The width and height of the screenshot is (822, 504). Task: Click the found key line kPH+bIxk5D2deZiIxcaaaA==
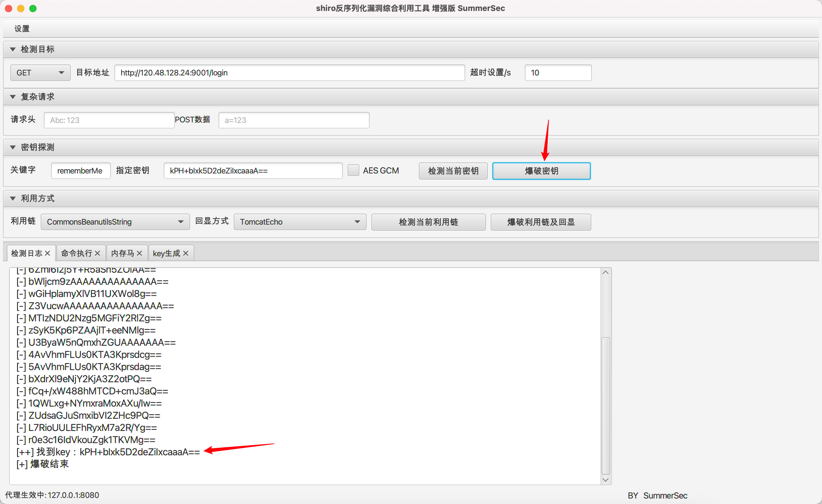click(108, 452)
